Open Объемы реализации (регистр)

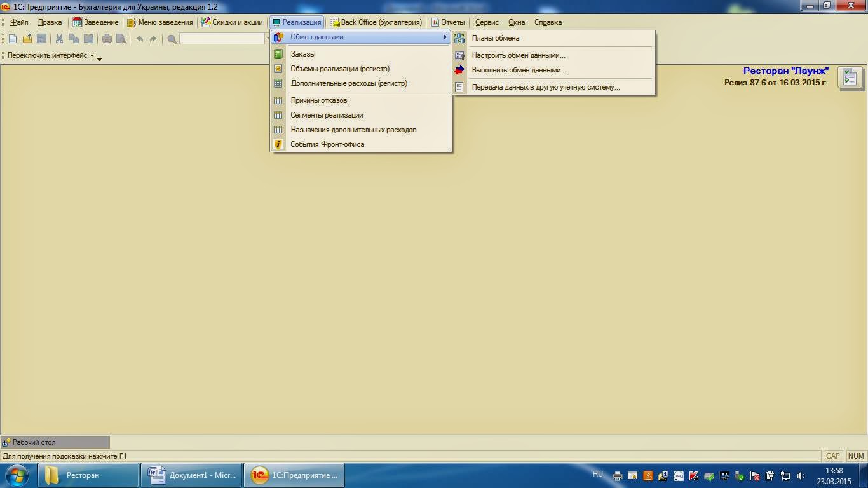coord(361,69)
